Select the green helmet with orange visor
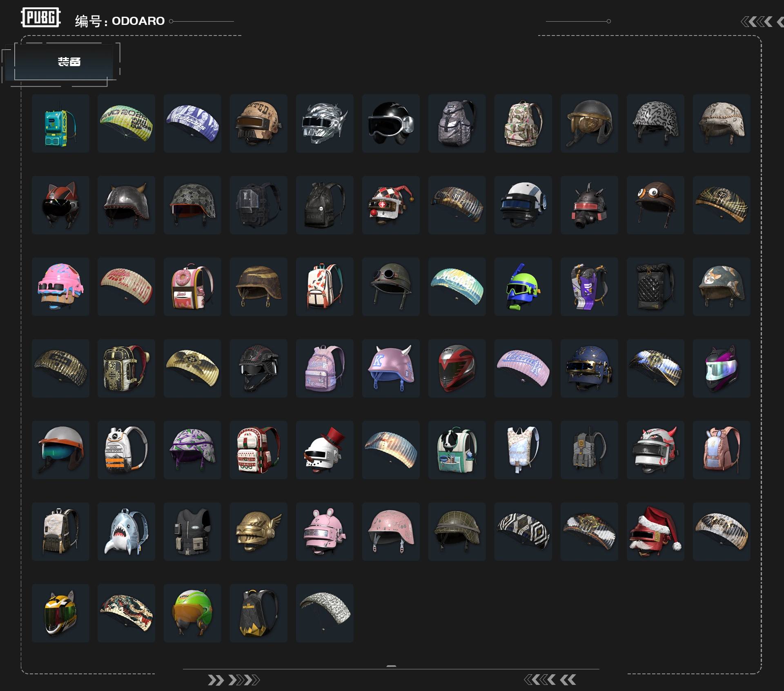Viewport: 784px width, 691px height. pyautogui.click(x=193, y=613)
